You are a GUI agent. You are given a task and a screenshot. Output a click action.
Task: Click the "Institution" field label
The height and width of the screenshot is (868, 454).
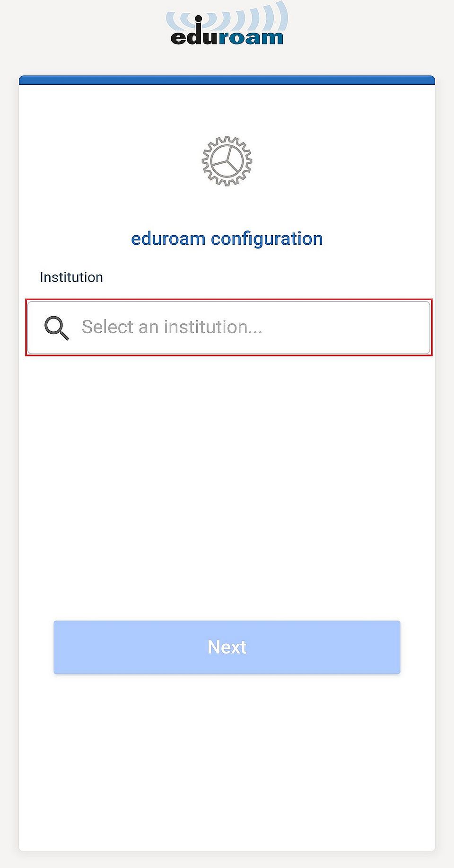click(x=71, y=277)
